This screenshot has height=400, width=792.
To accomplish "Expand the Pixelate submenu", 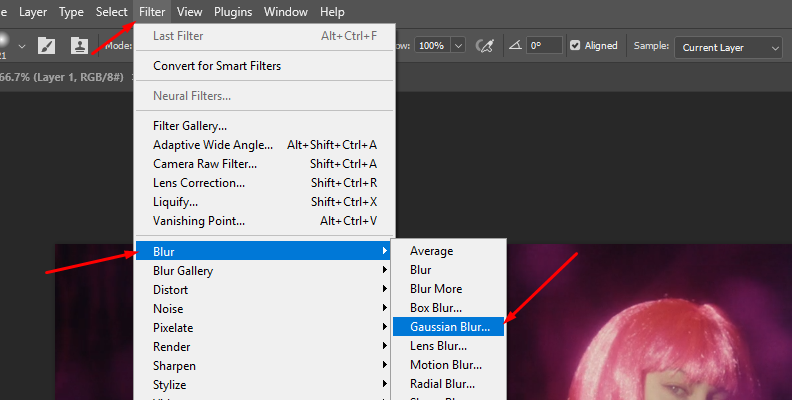I will tap(264, 328).
